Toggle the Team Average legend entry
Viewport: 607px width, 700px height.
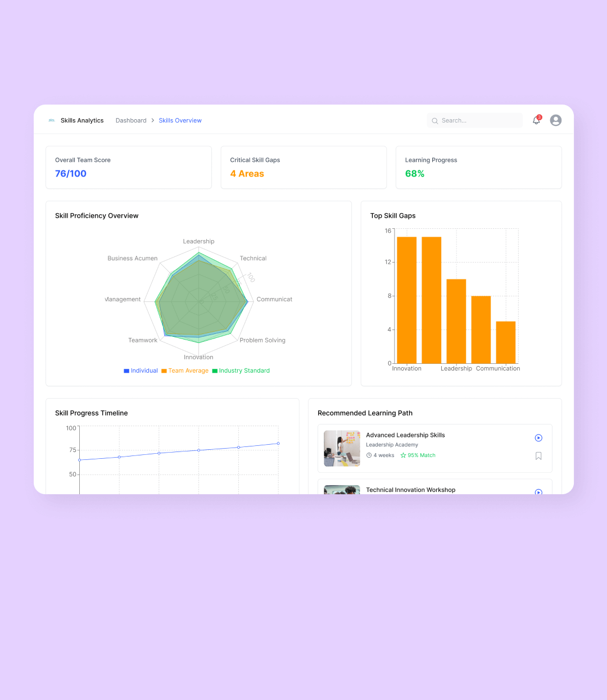click(185, 371)
